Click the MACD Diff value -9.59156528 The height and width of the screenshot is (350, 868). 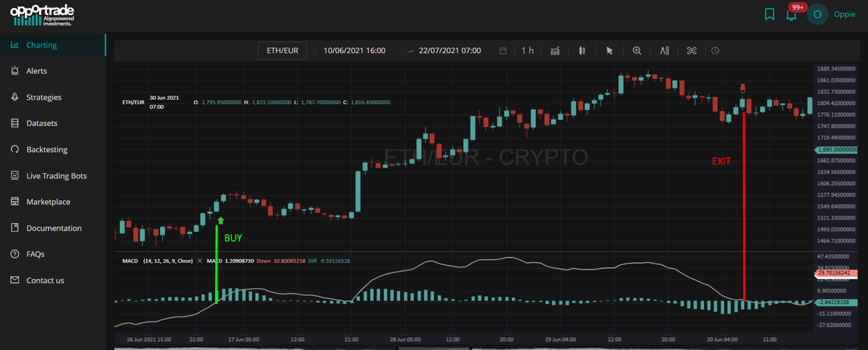tap(335, 261)
